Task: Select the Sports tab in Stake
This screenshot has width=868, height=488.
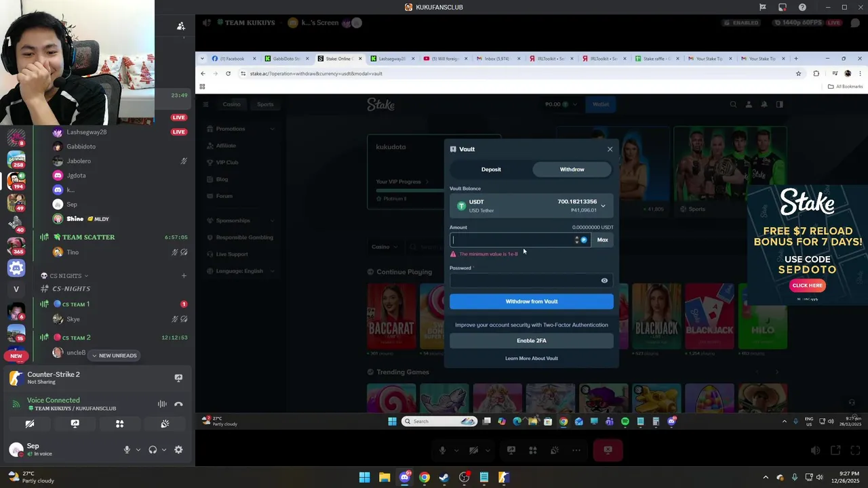Action: click(265, 104)
